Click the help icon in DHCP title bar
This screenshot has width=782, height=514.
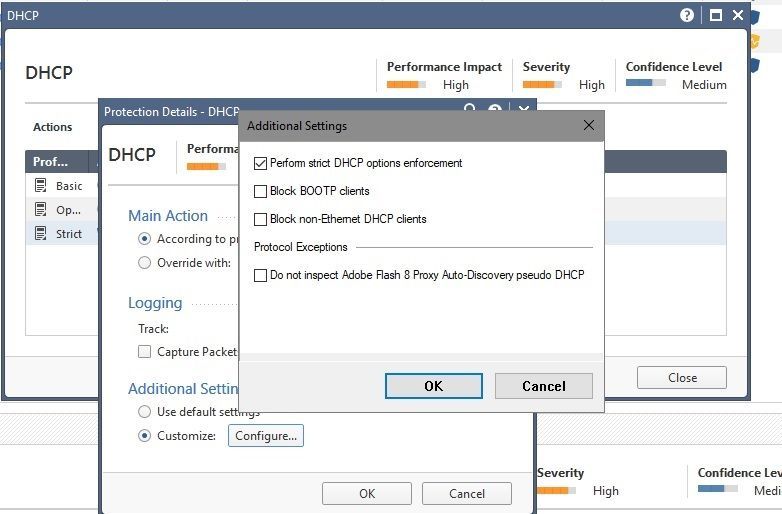point(687,15)
